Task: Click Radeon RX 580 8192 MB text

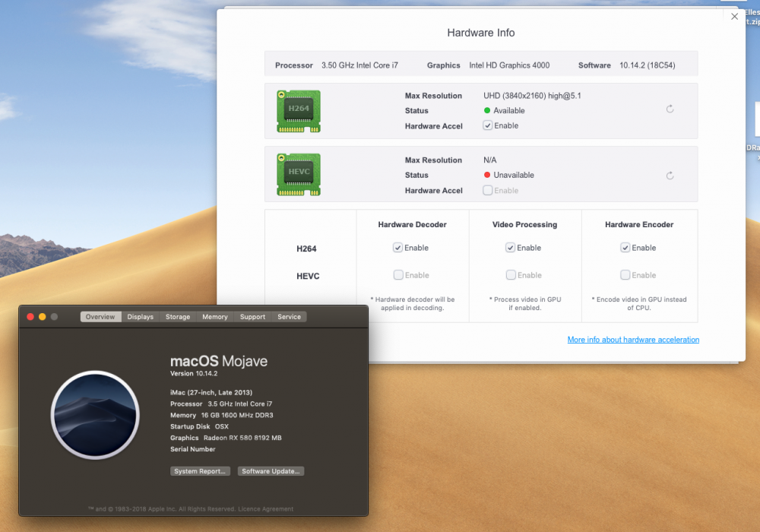Action: click(x=242, y=438)
